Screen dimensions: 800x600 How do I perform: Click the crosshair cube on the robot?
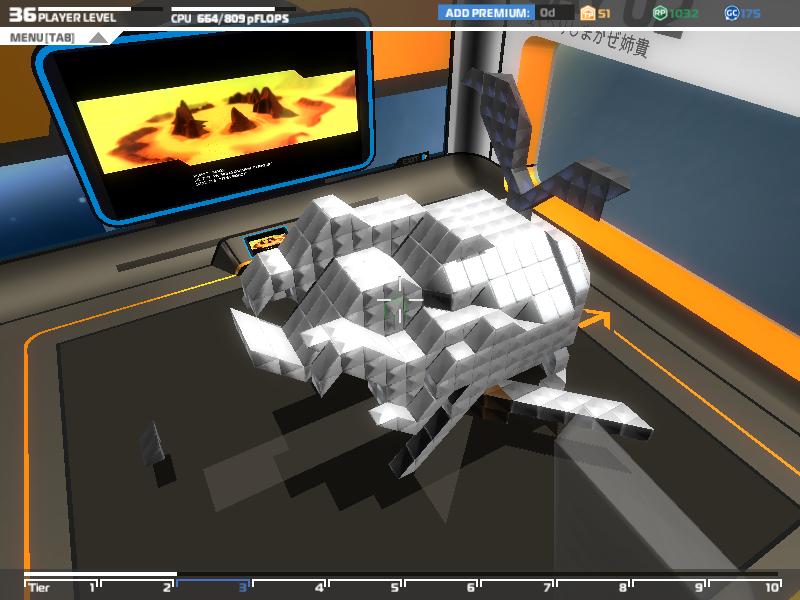point(399,301)
